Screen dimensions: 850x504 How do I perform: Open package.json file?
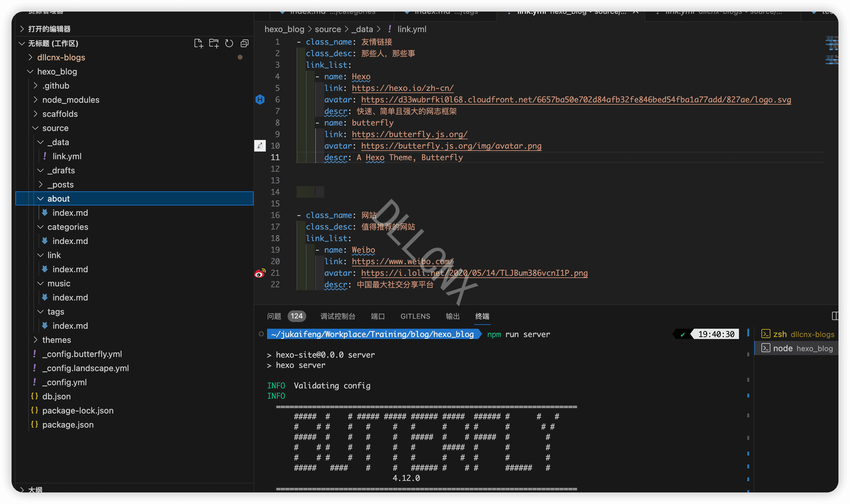click(68, 424)
